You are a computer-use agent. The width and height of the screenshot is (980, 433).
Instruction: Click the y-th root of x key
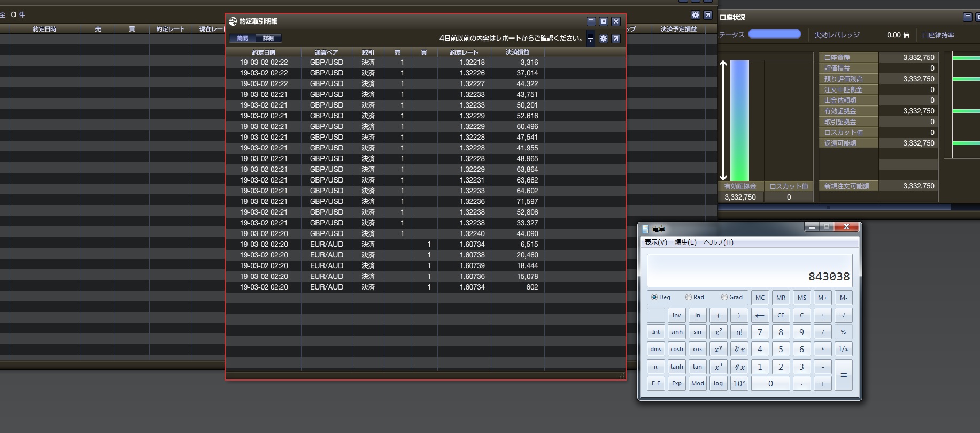click(x=739, y=350)
